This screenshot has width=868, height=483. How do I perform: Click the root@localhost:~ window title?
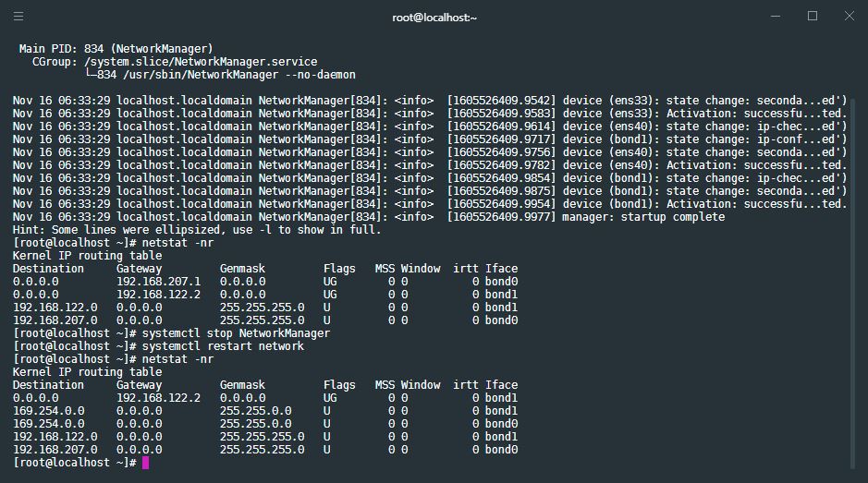434,18
